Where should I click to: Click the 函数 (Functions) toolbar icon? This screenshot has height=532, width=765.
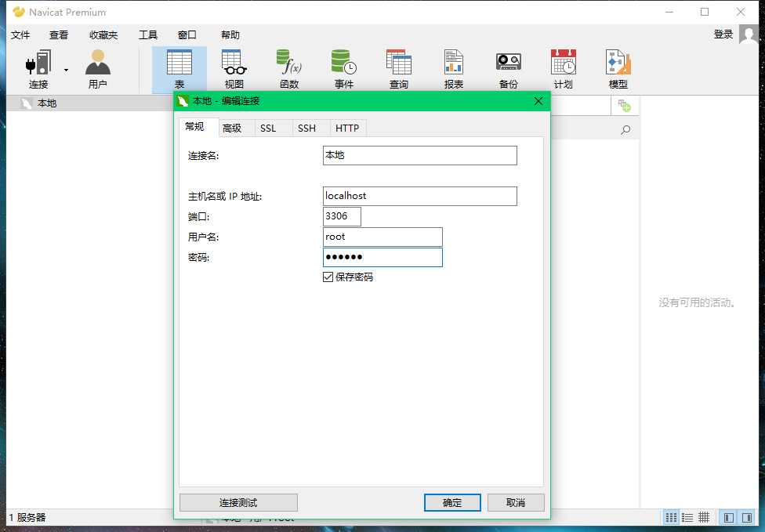pos(288,67)
